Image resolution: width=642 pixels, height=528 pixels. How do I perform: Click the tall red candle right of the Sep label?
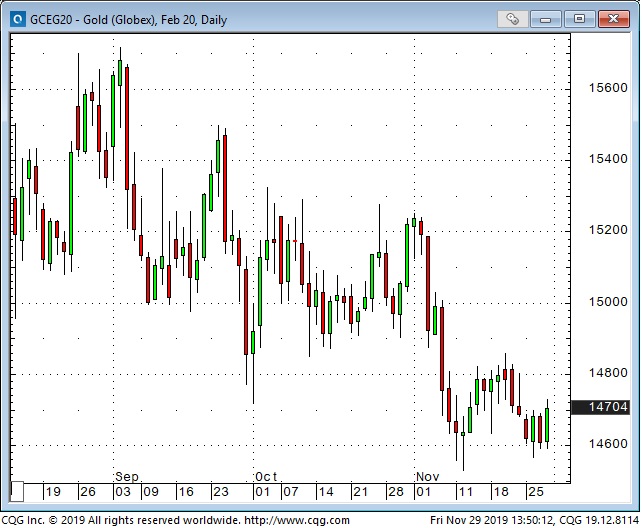click(127, 129)
